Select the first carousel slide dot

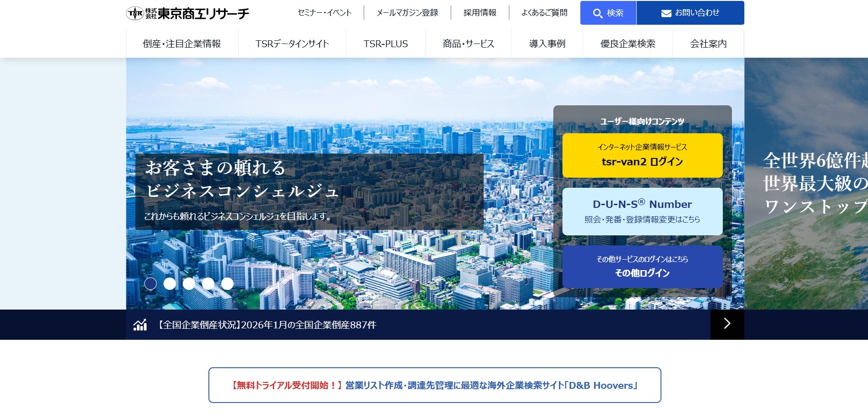(x=151, y=284)
